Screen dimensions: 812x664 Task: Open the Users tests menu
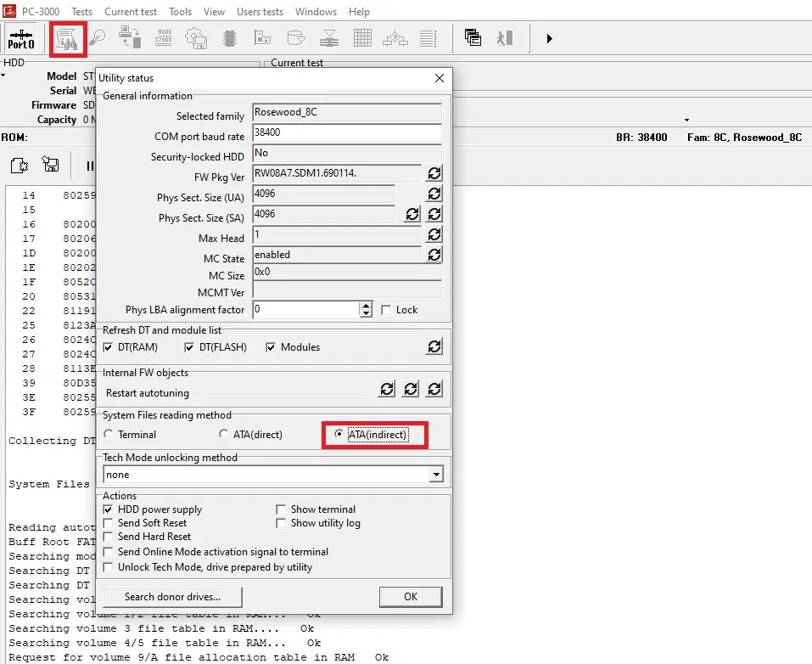tap(260, 12)
